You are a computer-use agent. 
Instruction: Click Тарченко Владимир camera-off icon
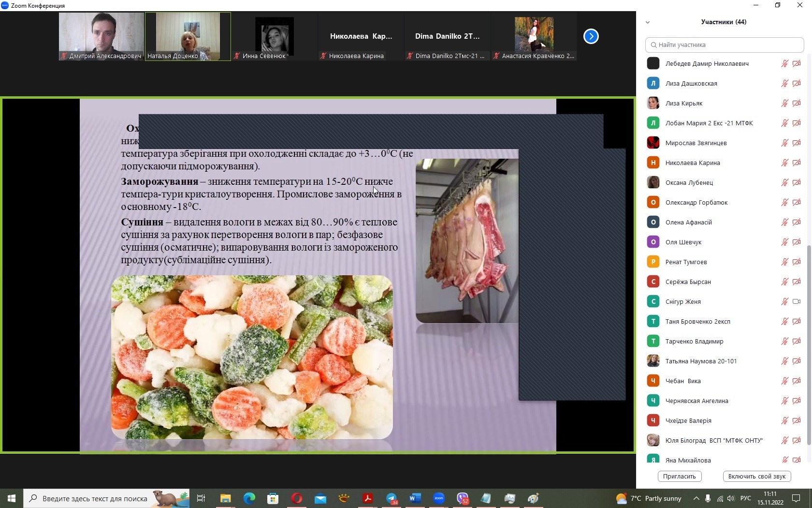pyautogui.click(x=797, y=341)
